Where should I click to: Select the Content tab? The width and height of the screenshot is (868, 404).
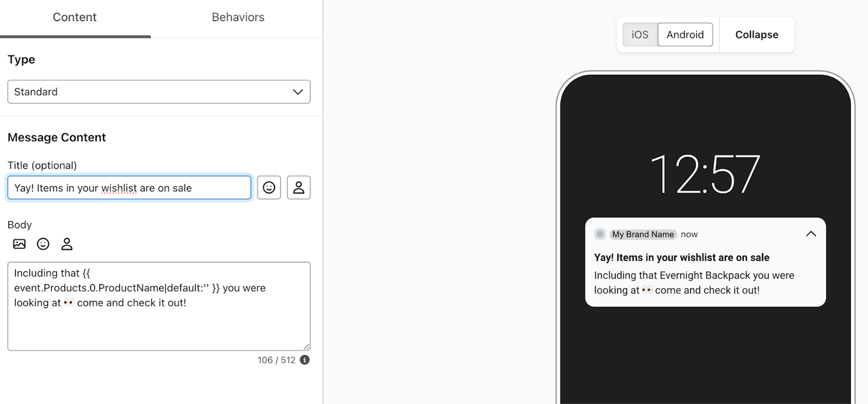click(75, 17)
